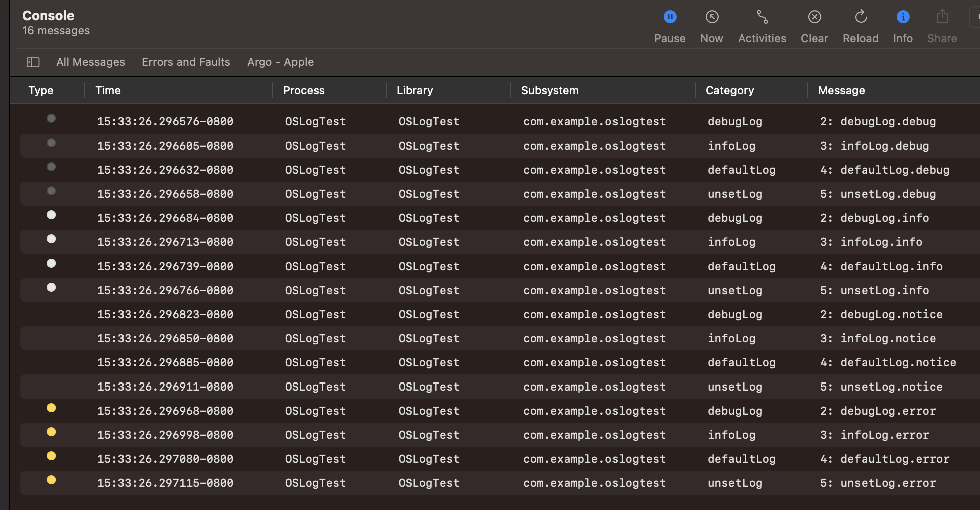980x510 pixels.
Task: Select the All Messages view
Action: pos(90,62)
